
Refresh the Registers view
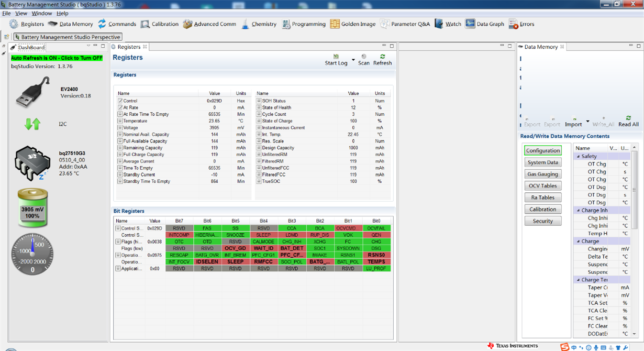382,59
